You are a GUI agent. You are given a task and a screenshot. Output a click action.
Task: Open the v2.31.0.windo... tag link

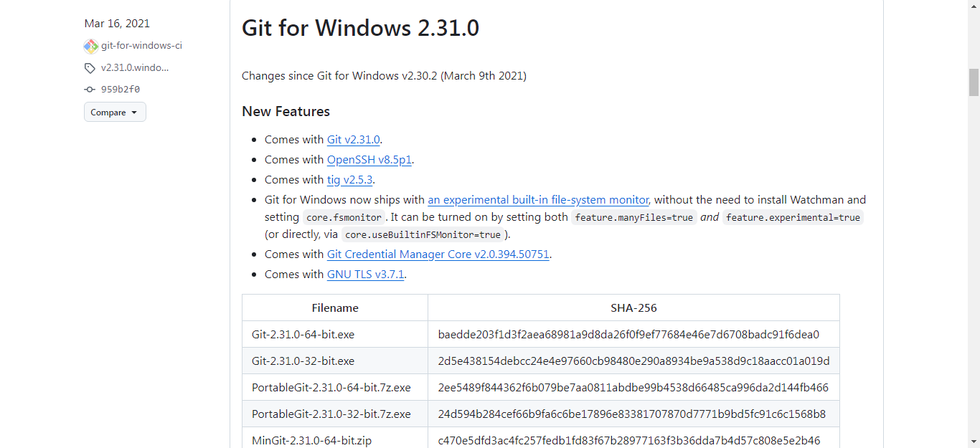[135, 67]
